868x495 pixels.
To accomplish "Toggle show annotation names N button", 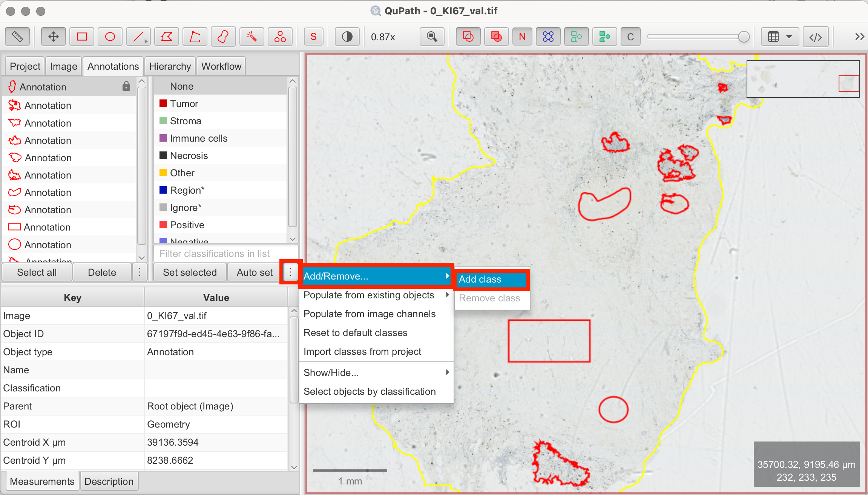I will click(522, 37).
